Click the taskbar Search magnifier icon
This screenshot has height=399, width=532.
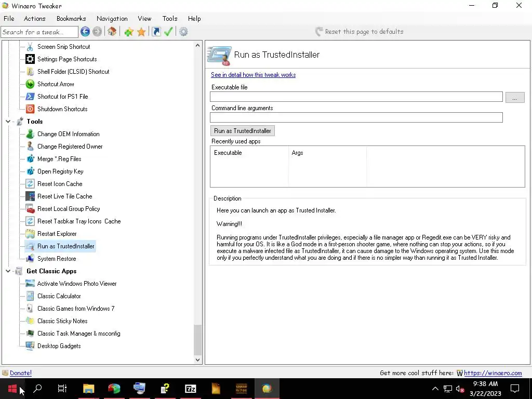37,389
